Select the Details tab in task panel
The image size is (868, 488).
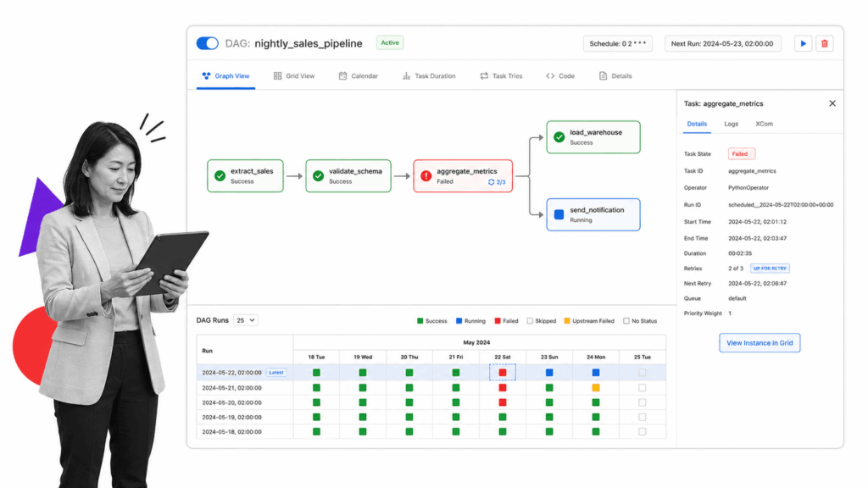(697, 124)
